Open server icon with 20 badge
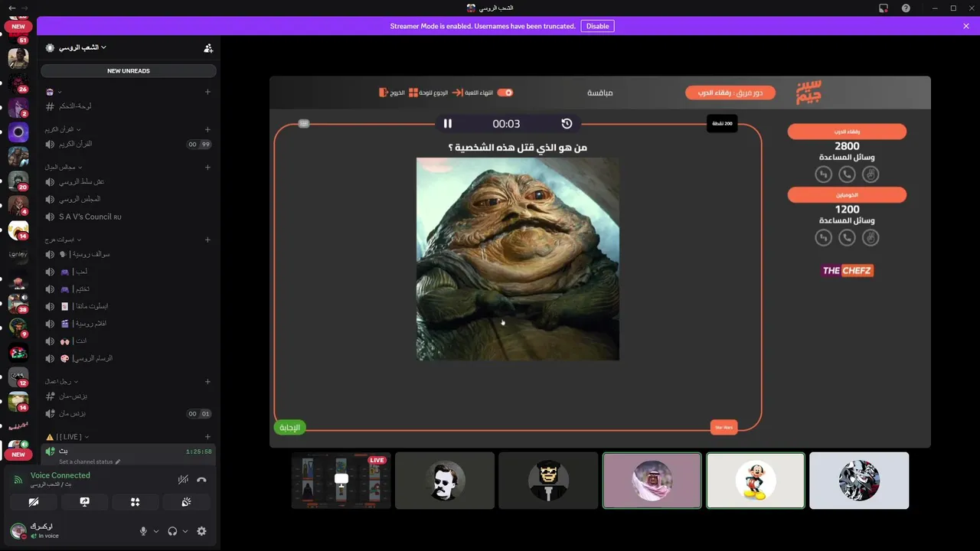The height and width of the screenshot is (551, 980). [x=18, y=181]
